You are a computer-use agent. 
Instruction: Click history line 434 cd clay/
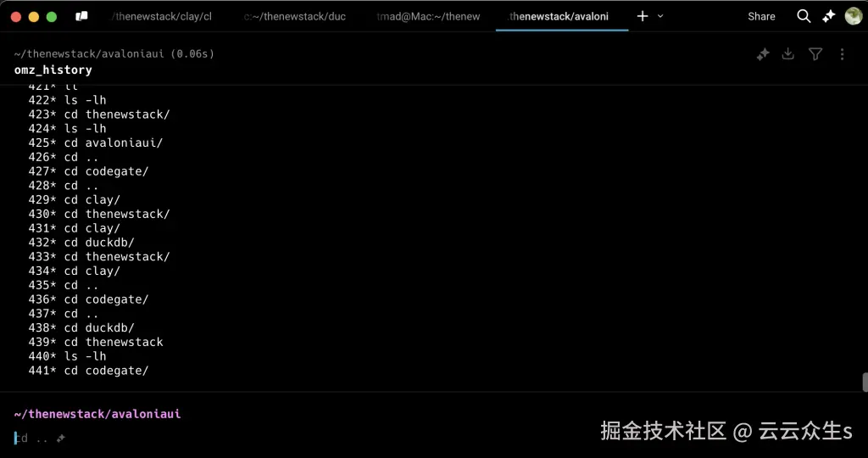75,271
